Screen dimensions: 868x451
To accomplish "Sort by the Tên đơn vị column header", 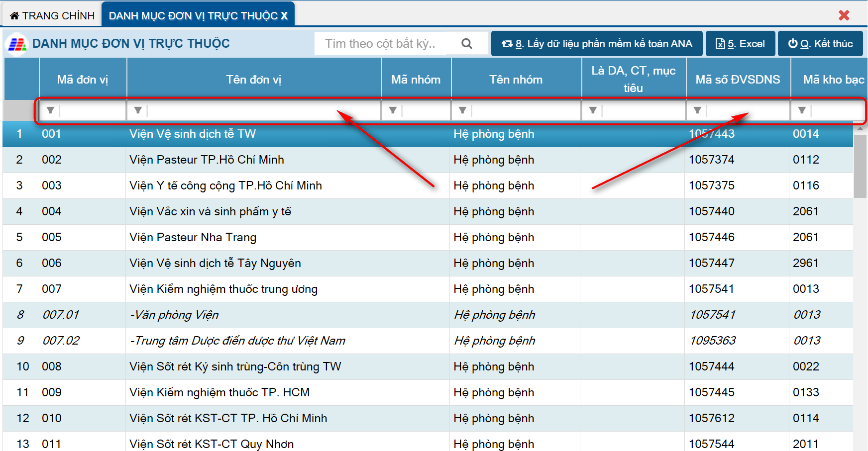I will (254, 80).
